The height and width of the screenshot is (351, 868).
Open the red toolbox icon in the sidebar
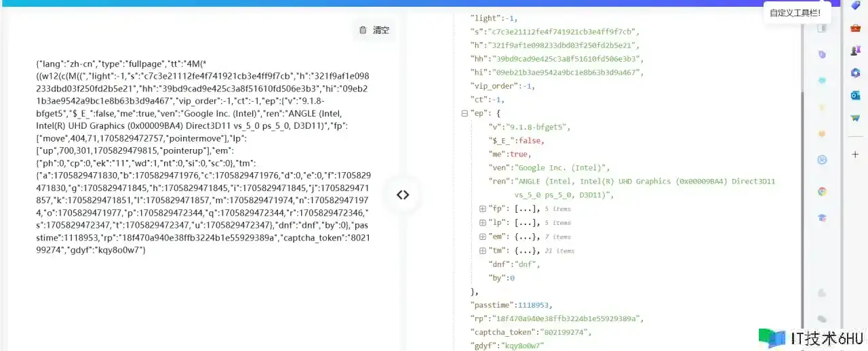[x=855, y=28]
